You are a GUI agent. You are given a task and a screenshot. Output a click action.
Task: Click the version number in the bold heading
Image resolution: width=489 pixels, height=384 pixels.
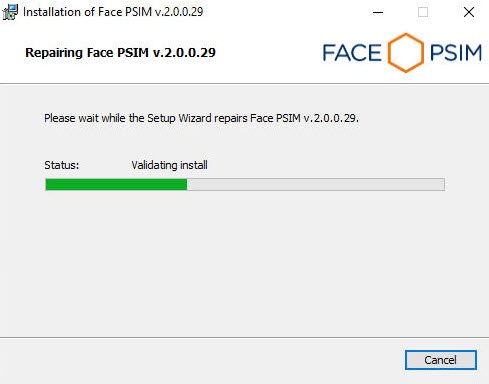pos(184,53)
